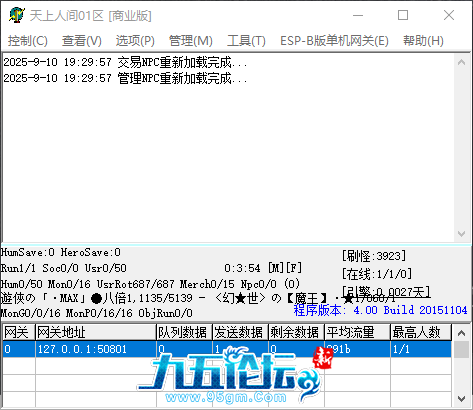Click the log panel scroll up arrow
Viewport: 473px width, 410px height.
[462, 62]
